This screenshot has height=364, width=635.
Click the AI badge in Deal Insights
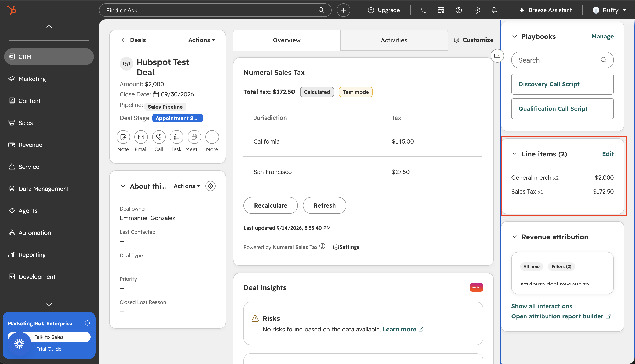[476, 287]
